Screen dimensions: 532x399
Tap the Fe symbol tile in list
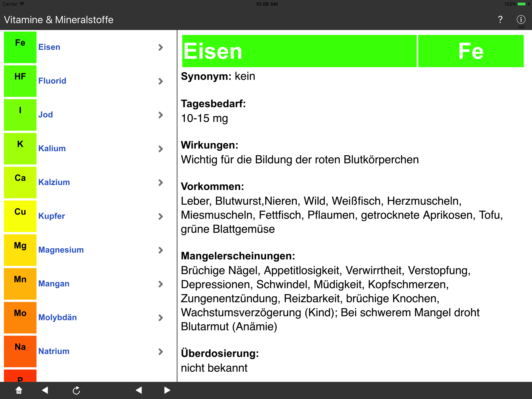tap(20, 47)
